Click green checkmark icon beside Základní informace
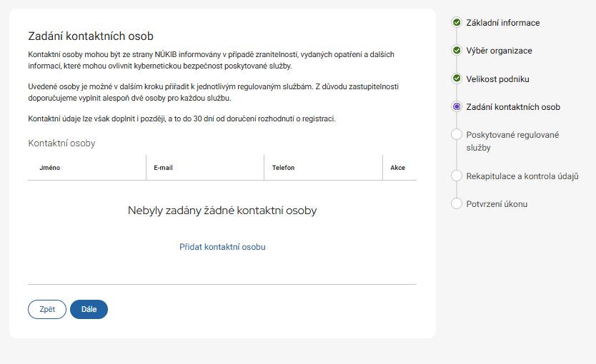Image resolution: width=596 pixels, height=364 pixels. pos(457,23)
